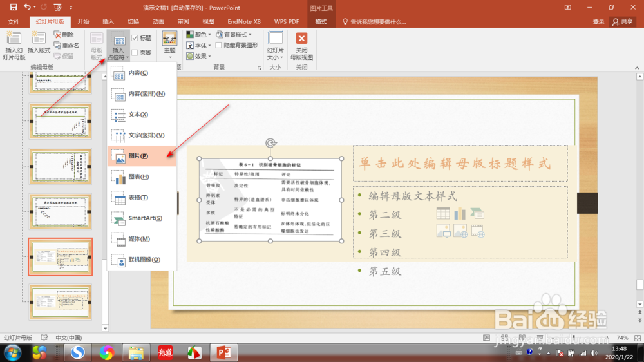Open the Picture Tools Format tab
Image resolution: width=644 pixels, height=362 pixels.
click(x=321, y=22)
